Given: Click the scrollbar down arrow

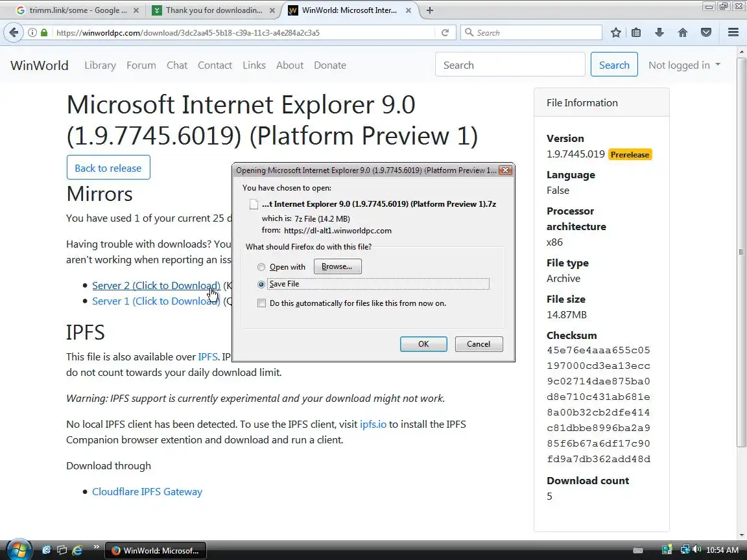Looking at the screenshot, I should pyautogui.click(x=741, y=536).
